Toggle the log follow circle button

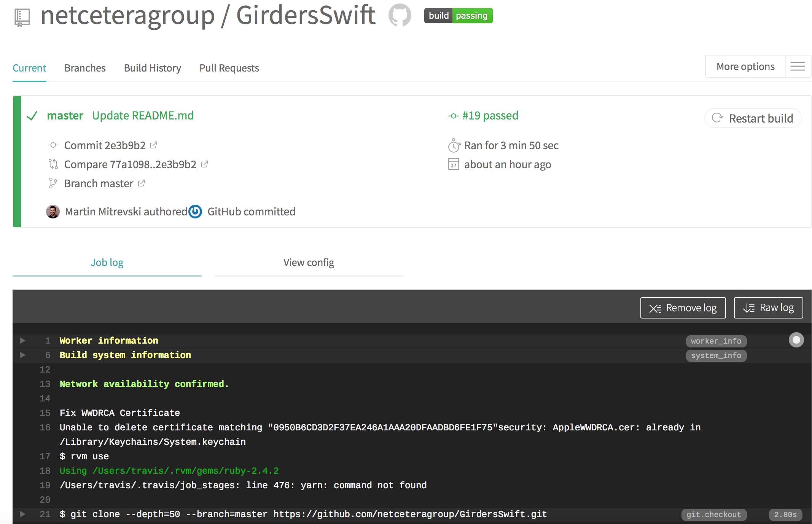[x=796, y=340]
